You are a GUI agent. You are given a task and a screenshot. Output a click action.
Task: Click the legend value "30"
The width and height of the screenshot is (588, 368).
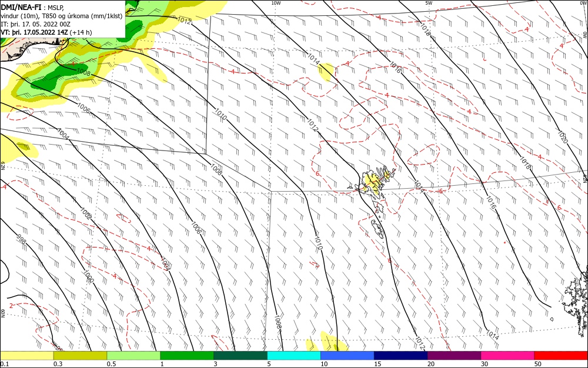(x=485, y=364)
